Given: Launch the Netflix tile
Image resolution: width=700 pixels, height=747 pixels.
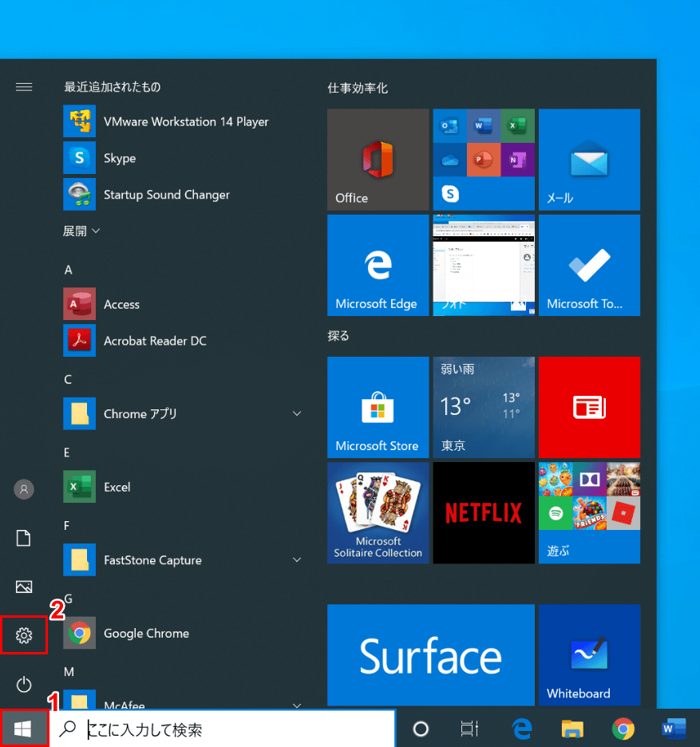Looking at the screenshot, I should pyautogui.click(x=484, y=513).
